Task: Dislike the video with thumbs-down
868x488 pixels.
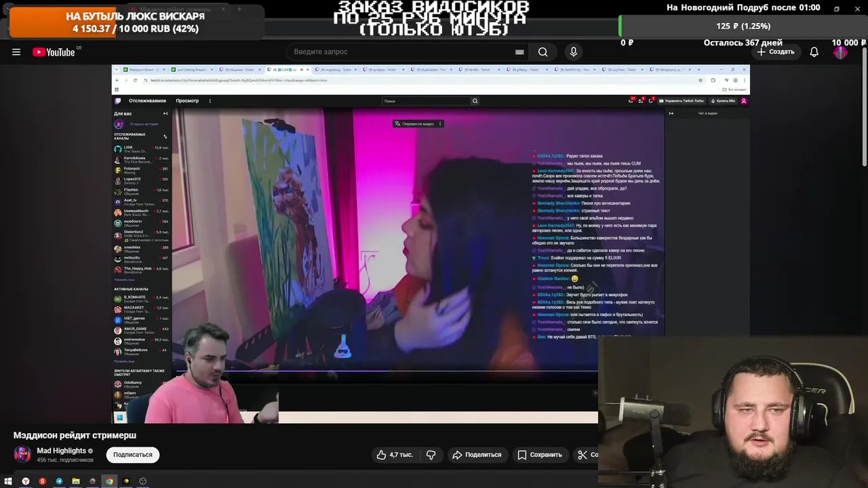Action: (431, 455)
